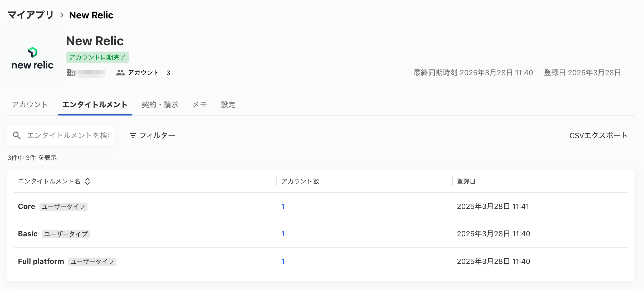The width and height of the screenshot is (644, 291).
Task: Click the New Relic page title
Action: (x=95, y=41)
